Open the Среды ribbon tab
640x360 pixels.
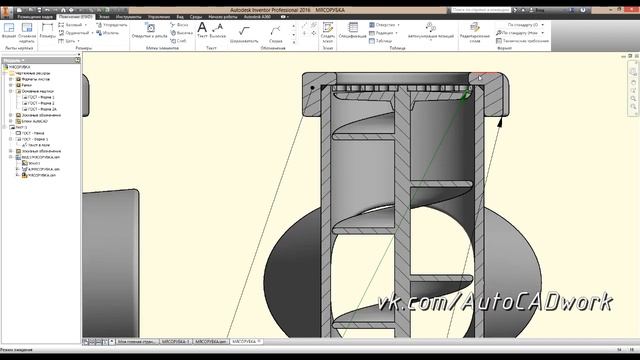pos(196,17)
